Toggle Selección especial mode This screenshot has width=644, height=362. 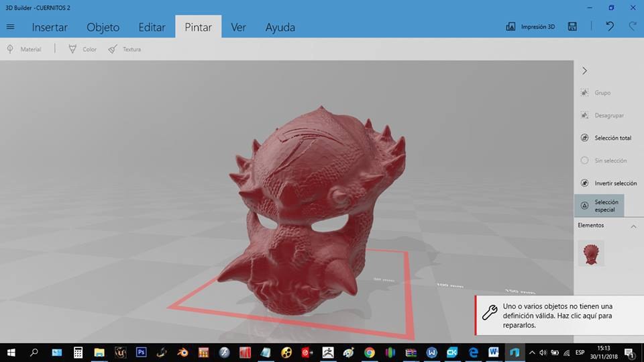click(599, 206)
